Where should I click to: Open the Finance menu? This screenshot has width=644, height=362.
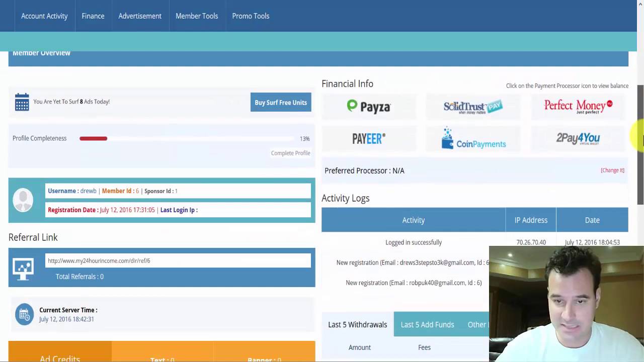tap(93, 16)
